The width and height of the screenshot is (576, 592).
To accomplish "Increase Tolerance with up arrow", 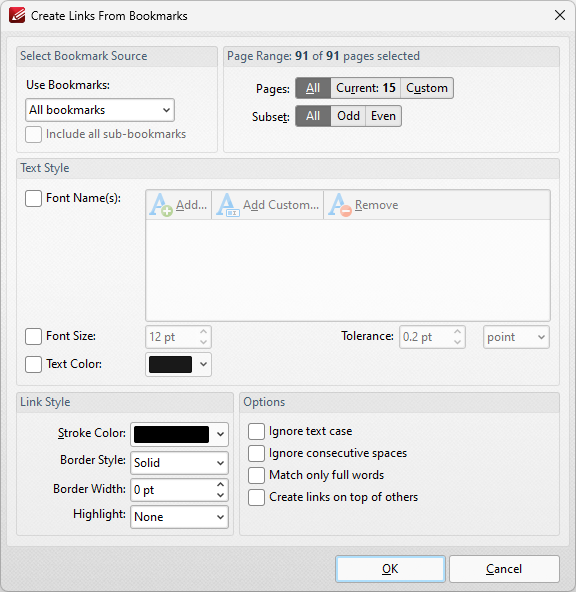I will 457,331.
